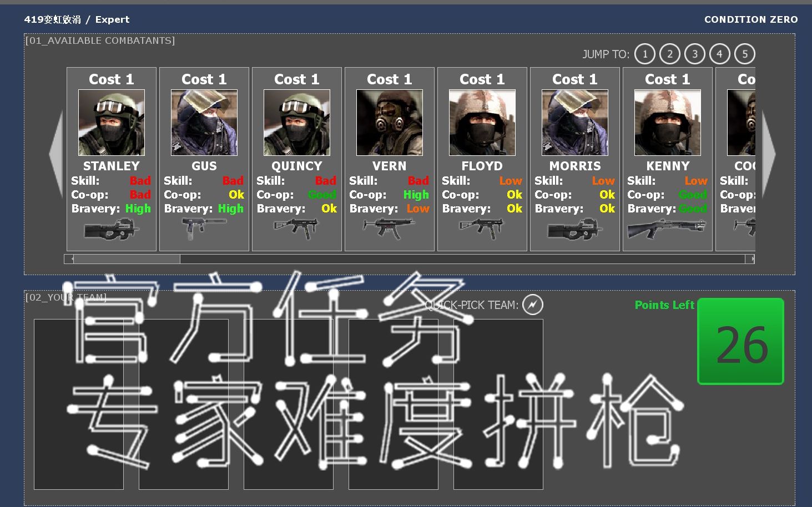Click Floyd's submachine gun icon
Screen dimensions: 812x507
pos(482,229)
